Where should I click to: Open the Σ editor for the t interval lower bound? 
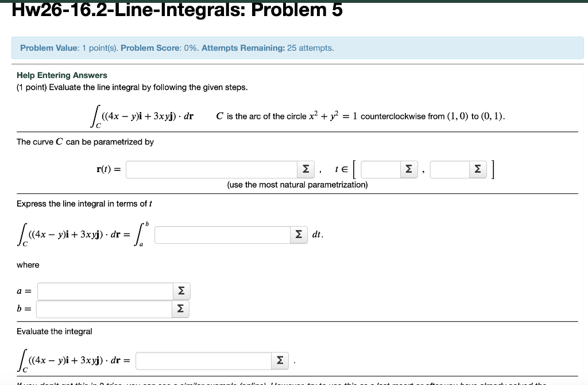pos(408,169)
